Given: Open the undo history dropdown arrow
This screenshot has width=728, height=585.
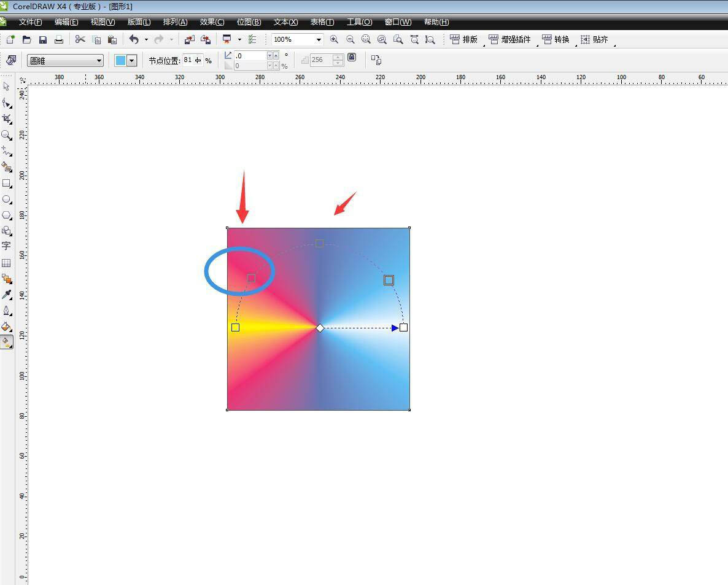Looking at the screenshot, I should point(146,39).
